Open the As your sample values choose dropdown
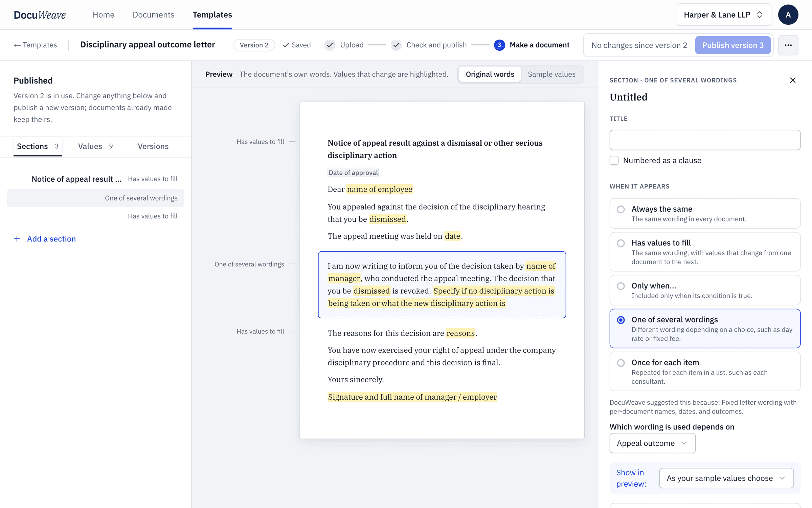 (726, 478)
